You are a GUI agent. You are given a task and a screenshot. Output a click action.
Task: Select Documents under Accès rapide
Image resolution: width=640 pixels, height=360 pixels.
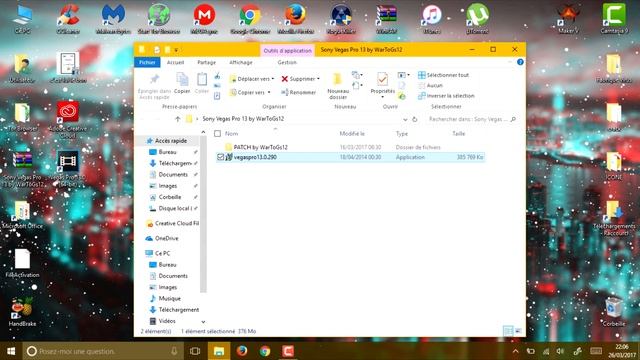173,175
